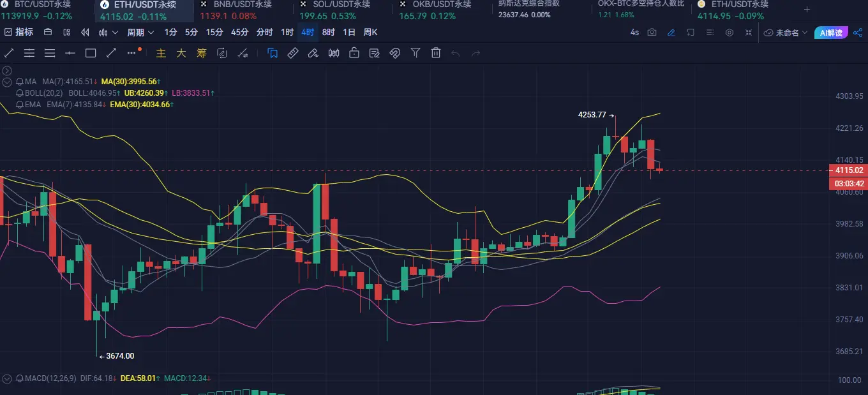This screenshot has width=868, height=395.
Task: Select the rectangle drawing tool
Action: [91, 53]
